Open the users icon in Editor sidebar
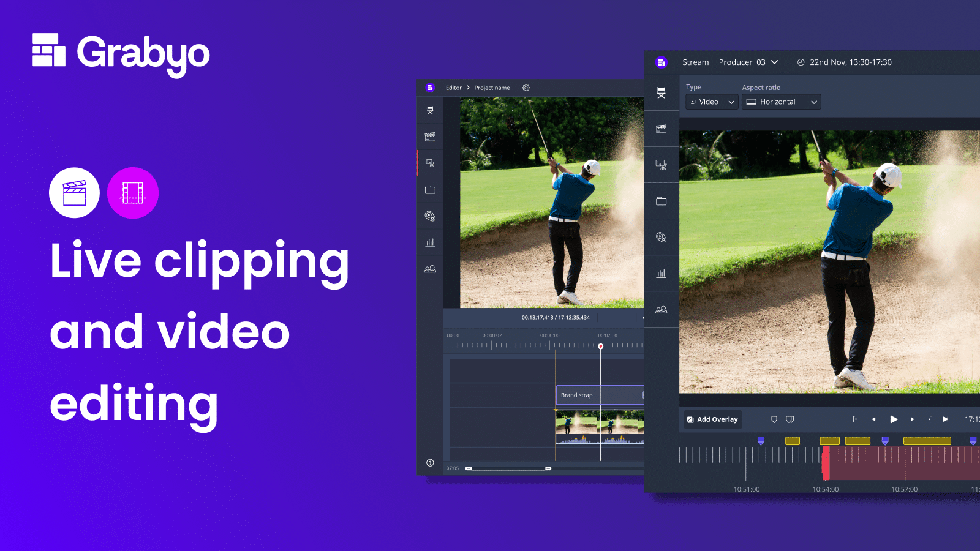 coord(430,269)
